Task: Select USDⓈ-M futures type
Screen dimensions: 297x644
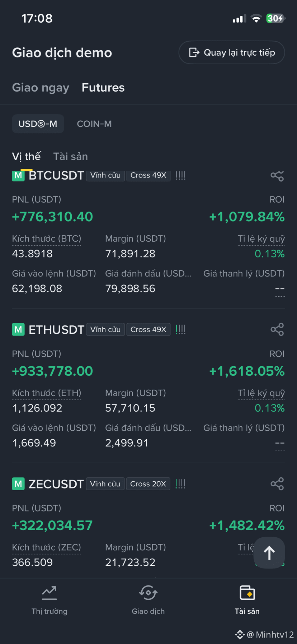Action: click(x=38, y=124)
